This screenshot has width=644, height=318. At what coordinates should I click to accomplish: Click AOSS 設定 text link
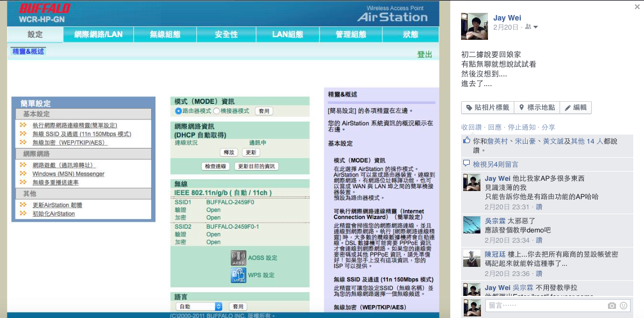[263, 258]
